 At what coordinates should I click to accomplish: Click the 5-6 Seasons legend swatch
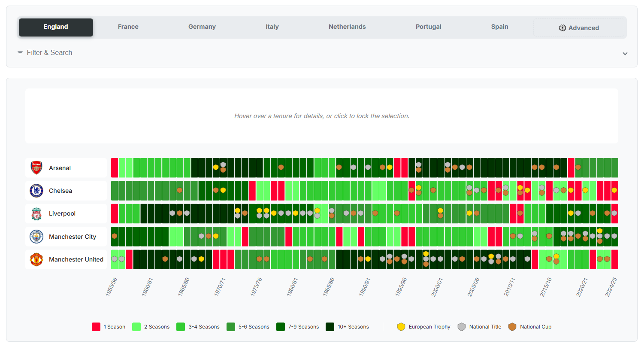231,327
